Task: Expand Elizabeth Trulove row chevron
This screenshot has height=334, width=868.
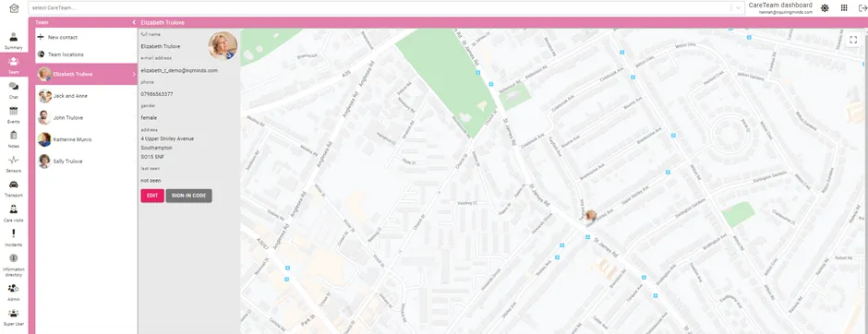Action: [x=134, y=74]
